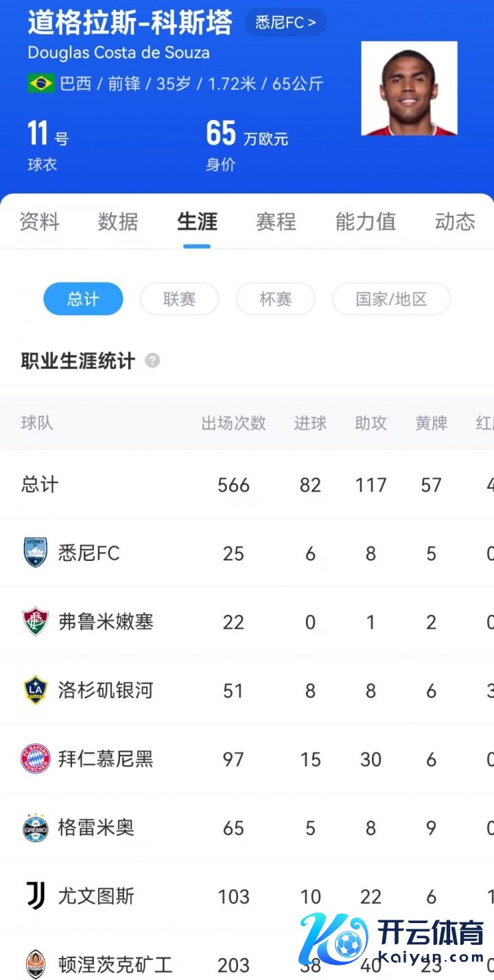Click the 拜仁慕尼黑 team name link
Image resolution: width=494 pixels, height=980 pixels.
pos(106,758)
